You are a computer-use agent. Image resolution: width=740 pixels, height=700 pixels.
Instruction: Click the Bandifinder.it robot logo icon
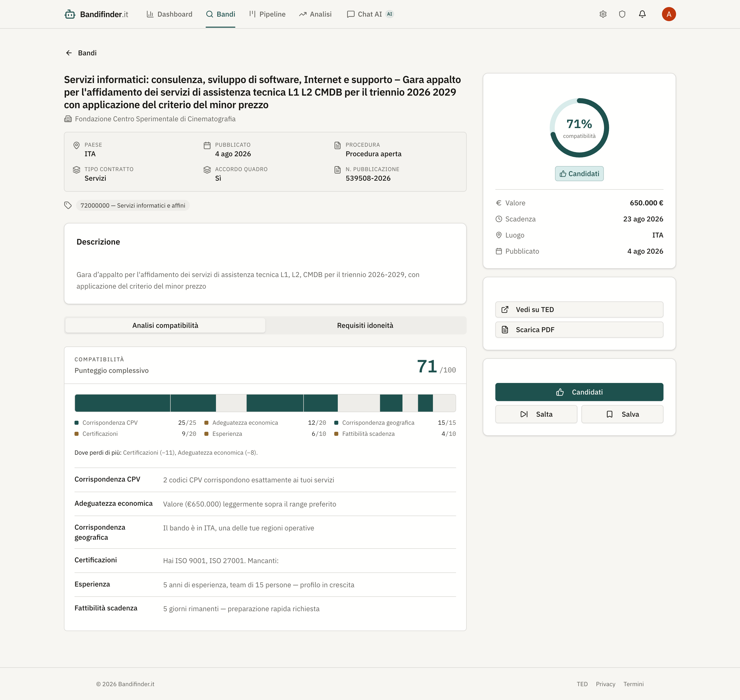[x=70, y=14]
